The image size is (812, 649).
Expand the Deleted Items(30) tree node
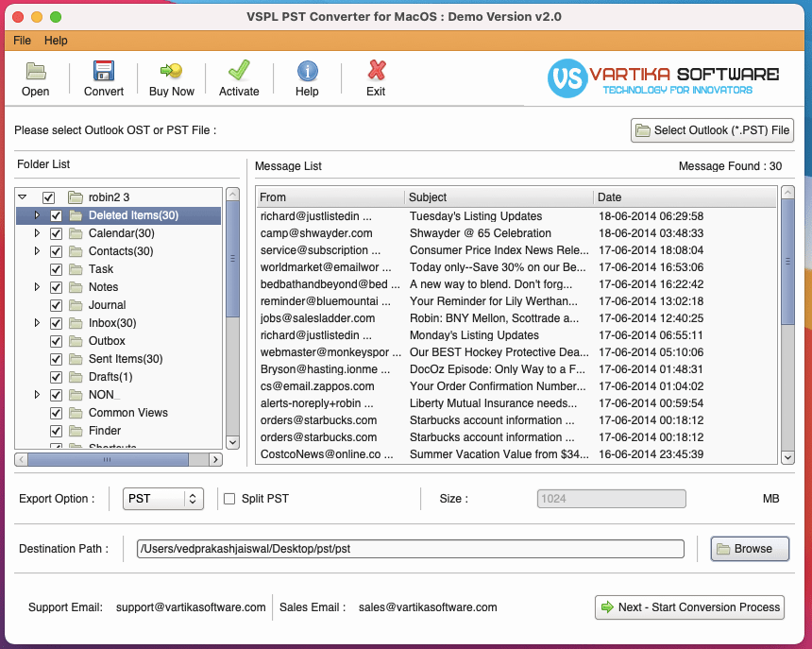coord(37,215)
